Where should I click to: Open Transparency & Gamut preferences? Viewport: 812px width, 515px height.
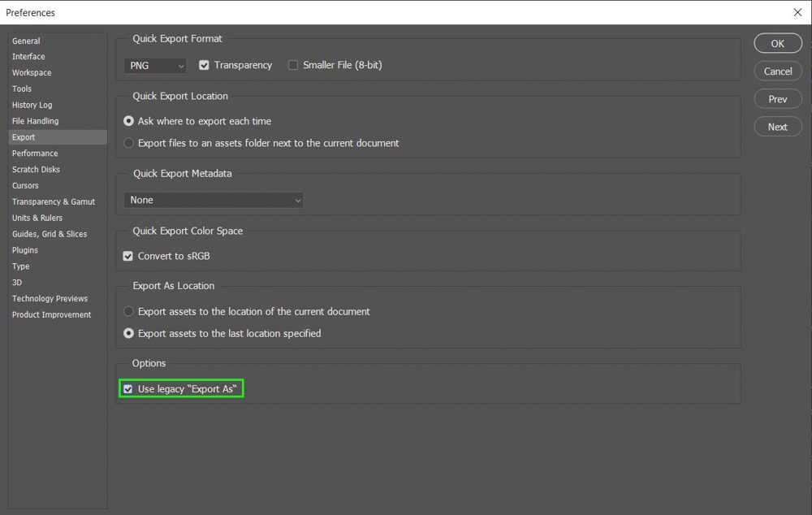(x=54, y=201)
